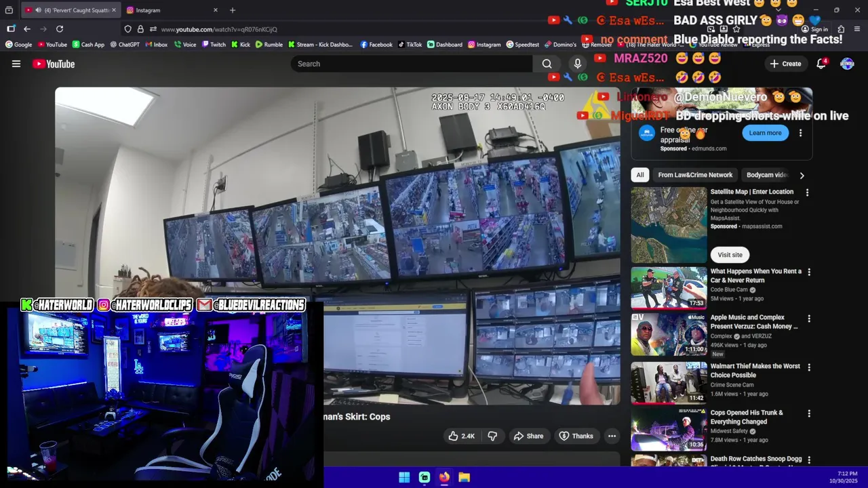Click the browser address bar URL
868x488 pixels.
(x=218, y=29)
